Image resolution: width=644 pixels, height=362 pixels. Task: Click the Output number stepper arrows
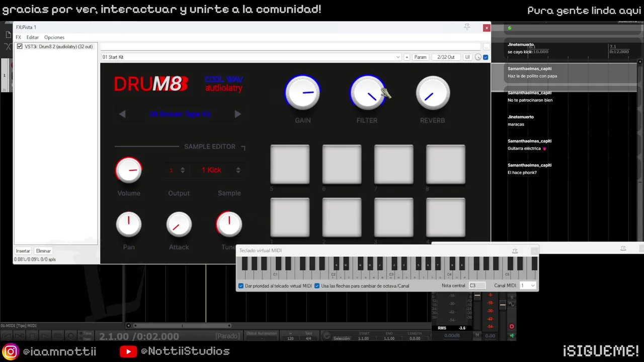pos(183,170)
